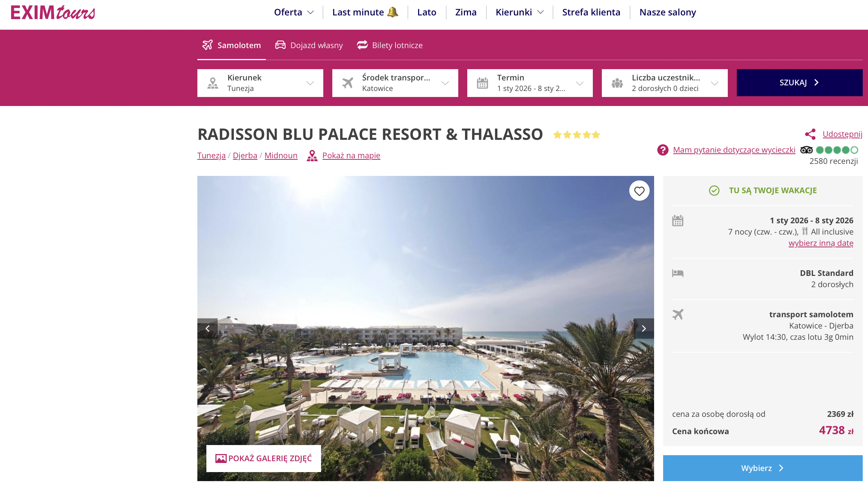The width and height of the screenshot is (868, 486).
Task: Click the Last minute bell icon
Action: 392,12
